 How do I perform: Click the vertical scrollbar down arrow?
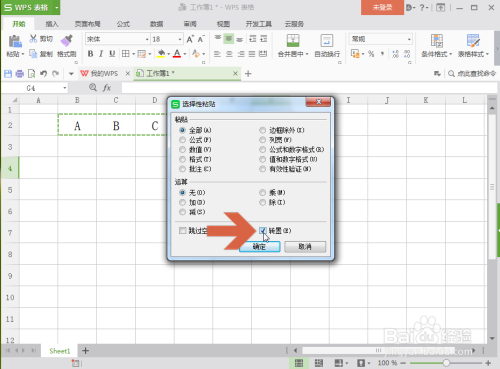coord(492,339)
